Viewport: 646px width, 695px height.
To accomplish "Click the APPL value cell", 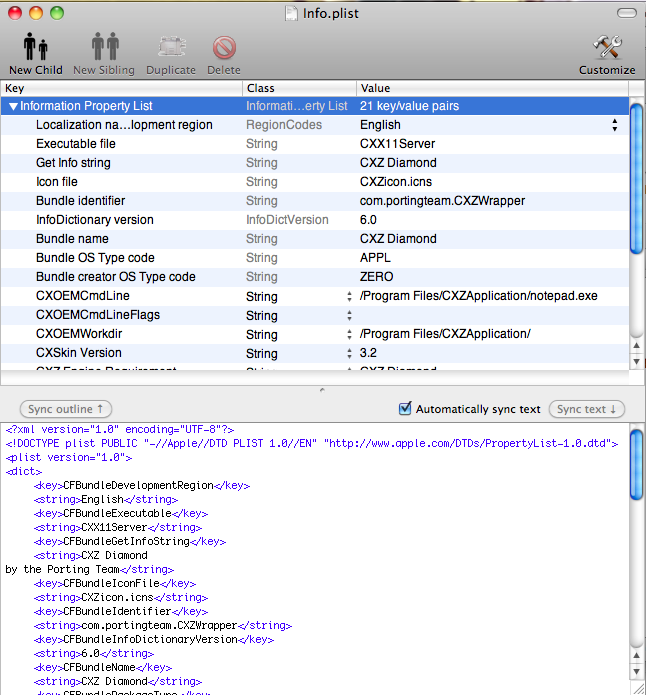I will point(375,258).
